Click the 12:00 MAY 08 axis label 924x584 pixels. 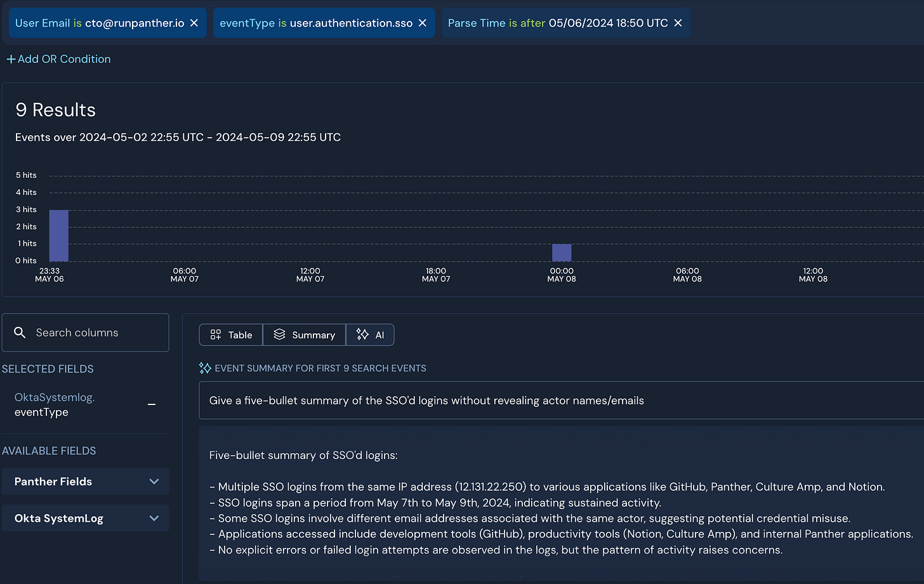(813, 275)
